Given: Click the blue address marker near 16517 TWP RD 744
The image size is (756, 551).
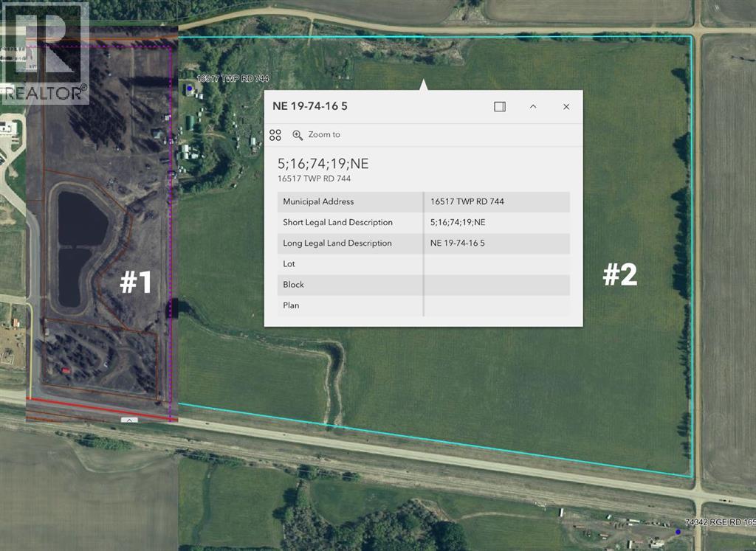Looking at the screenshot, I should 190,89.
